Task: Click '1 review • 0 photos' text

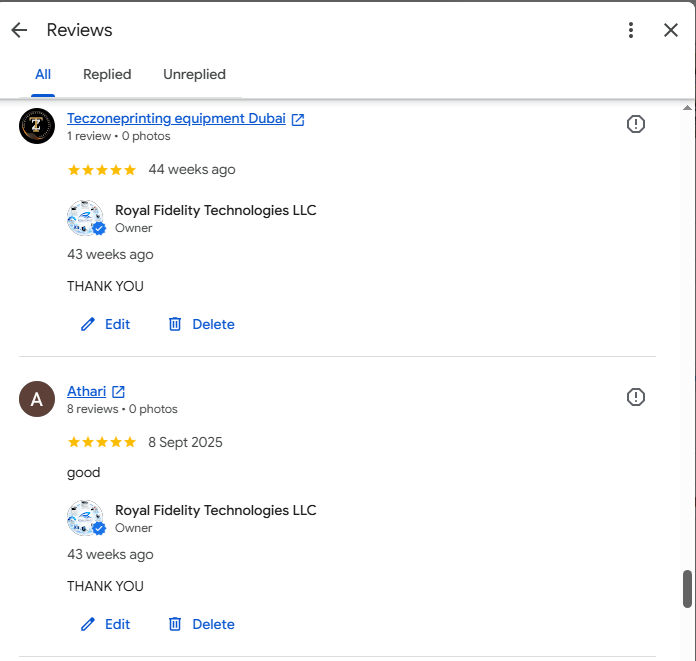Action: coord(119,136)
